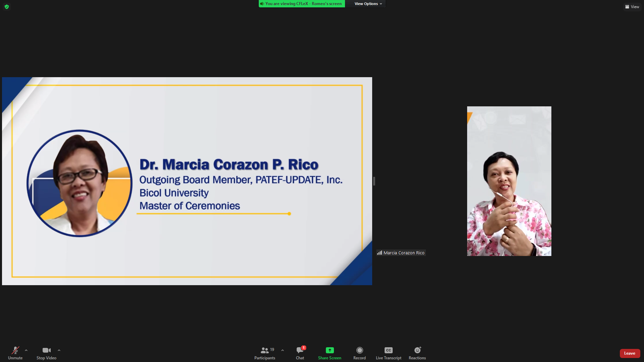
Task: Click the shared presentation slide
Action: (187, 181)
